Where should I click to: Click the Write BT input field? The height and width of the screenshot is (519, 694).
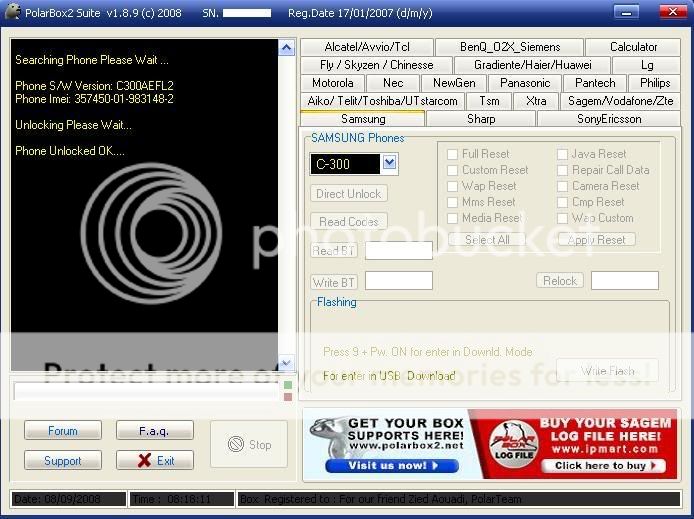click(399, 281)
